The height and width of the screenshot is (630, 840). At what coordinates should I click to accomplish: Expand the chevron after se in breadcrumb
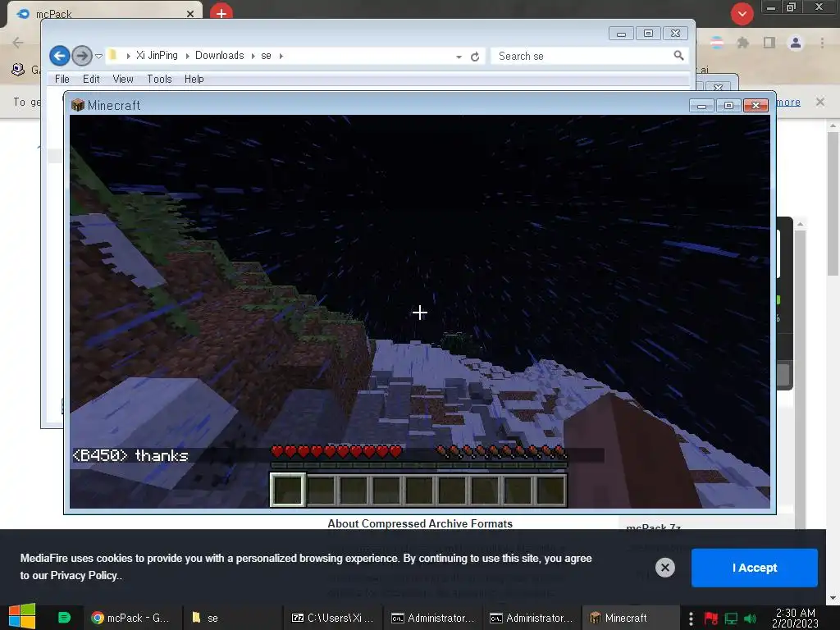[x=281, y=56]
